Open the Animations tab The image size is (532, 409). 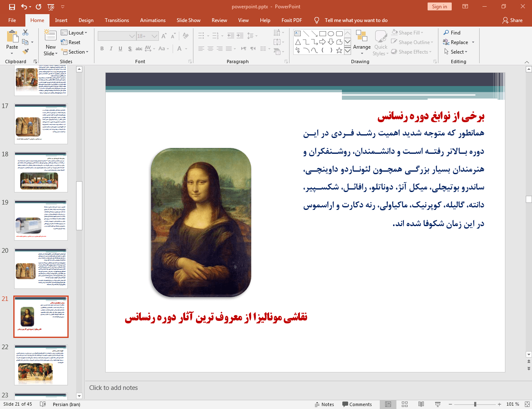(153, 20)
